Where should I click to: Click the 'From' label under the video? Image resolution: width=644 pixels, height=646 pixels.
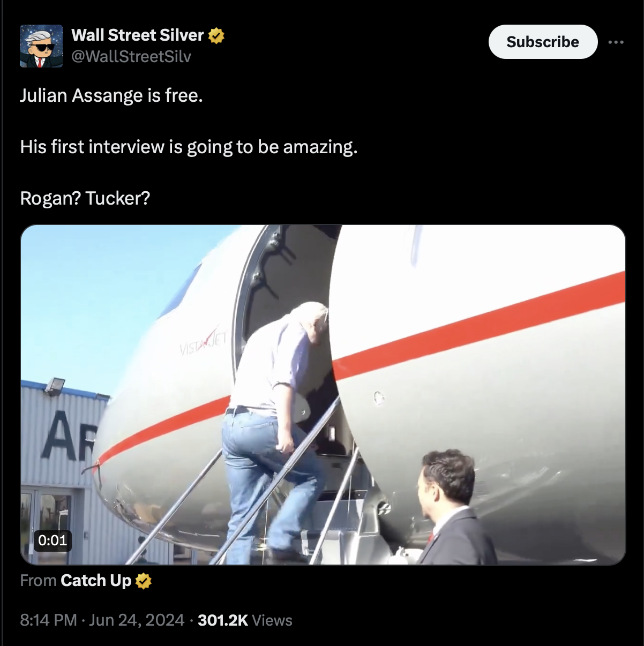(x=38, y=581)
